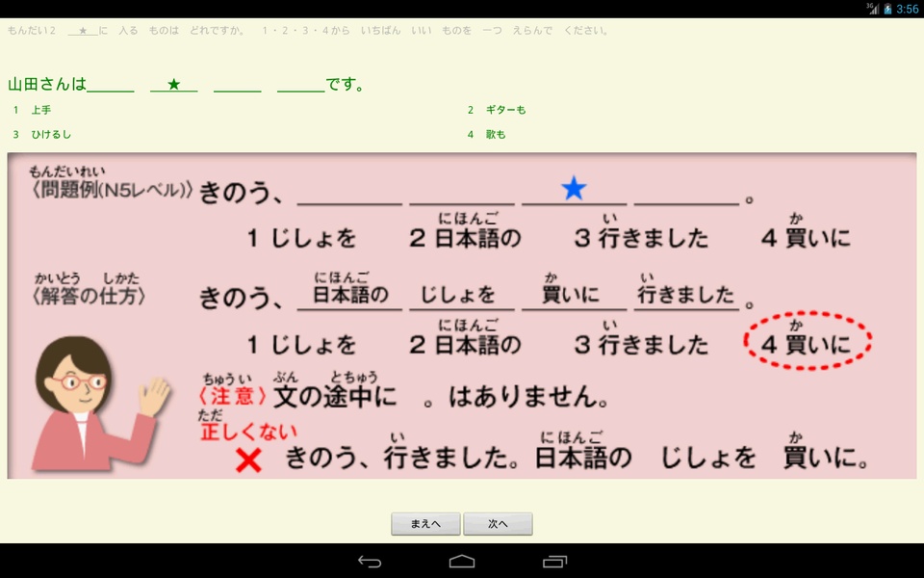Viewport: 924px width, 578px height.
Task: Choose answer option 4 歌も
Action: tap(486, 135)
